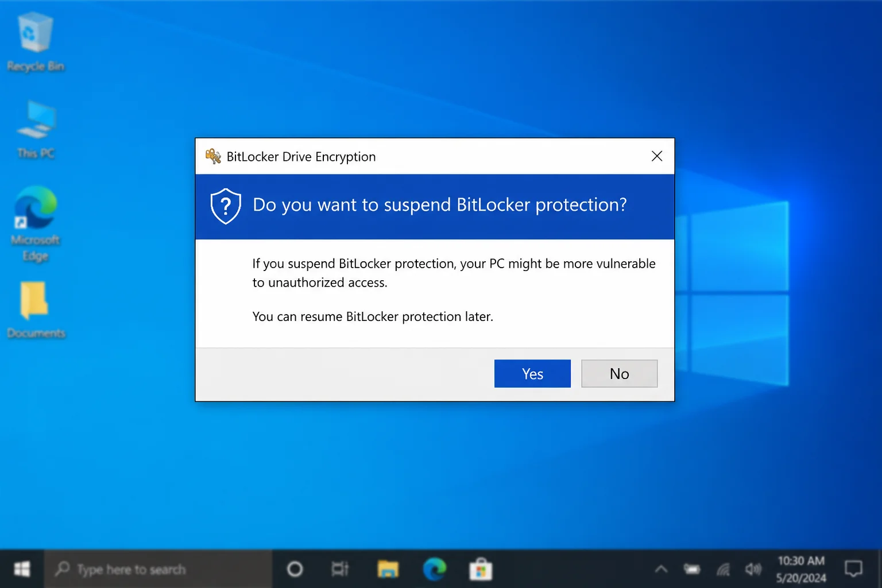This screenshot has width=882, height=588.
Task: Expand hidden system tray icons chevron
Action: (x=661, y=569)
